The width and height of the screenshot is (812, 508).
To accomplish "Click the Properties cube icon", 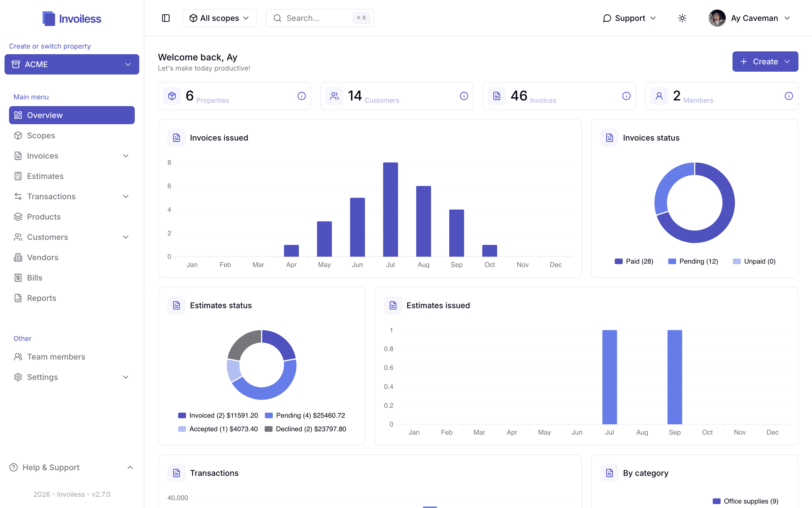I will 172,96.
